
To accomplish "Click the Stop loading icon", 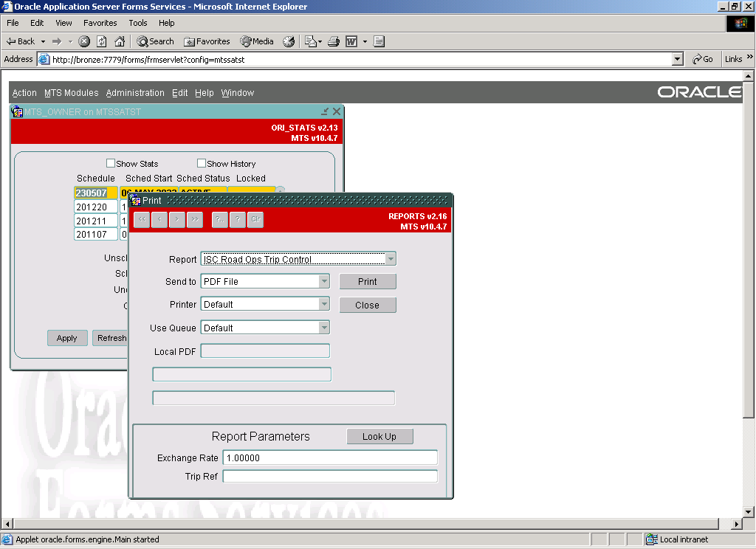I will (84, 41).
